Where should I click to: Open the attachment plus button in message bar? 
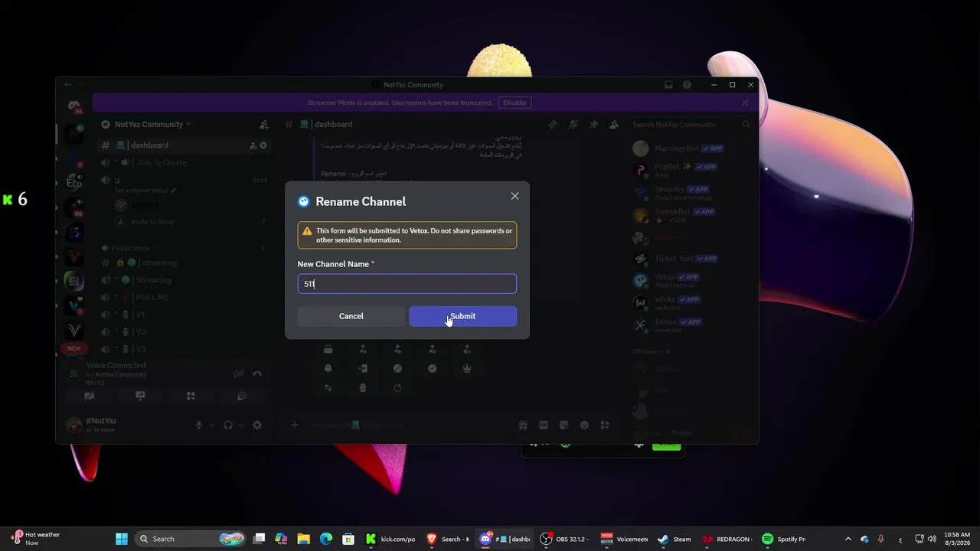(x=295, y=425)
